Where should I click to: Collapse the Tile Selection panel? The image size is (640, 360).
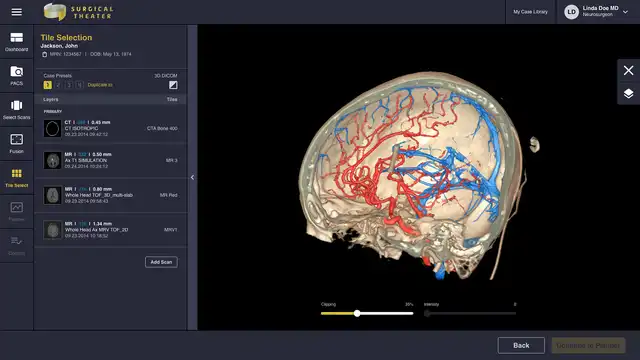tap(192, 177)
